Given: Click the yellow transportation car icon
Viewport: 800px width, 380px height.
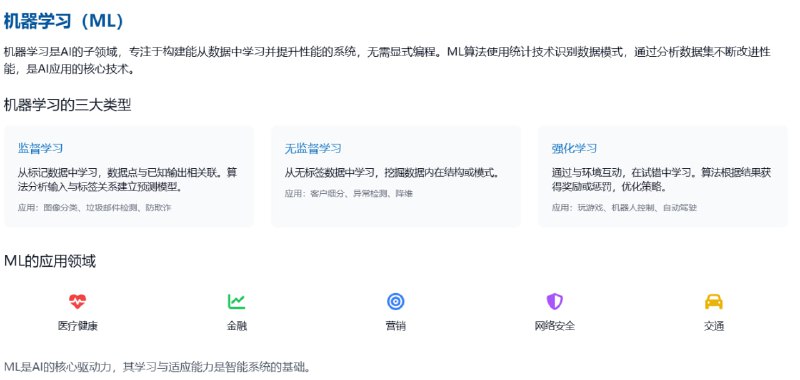Looking at the screenshot, I should 714,301.
